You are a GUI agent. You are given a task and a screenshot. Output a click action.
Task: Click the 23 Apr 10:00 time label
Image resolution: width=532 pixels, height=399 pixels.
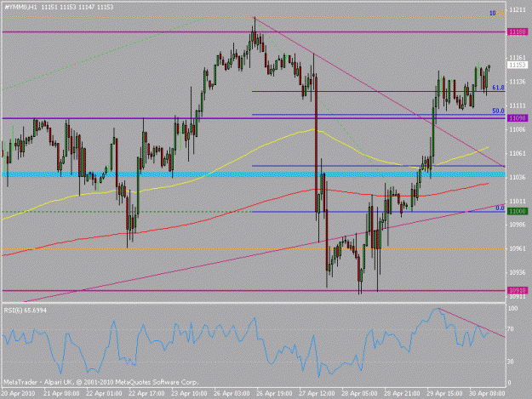pyautogui.click(x=189, y=393)
